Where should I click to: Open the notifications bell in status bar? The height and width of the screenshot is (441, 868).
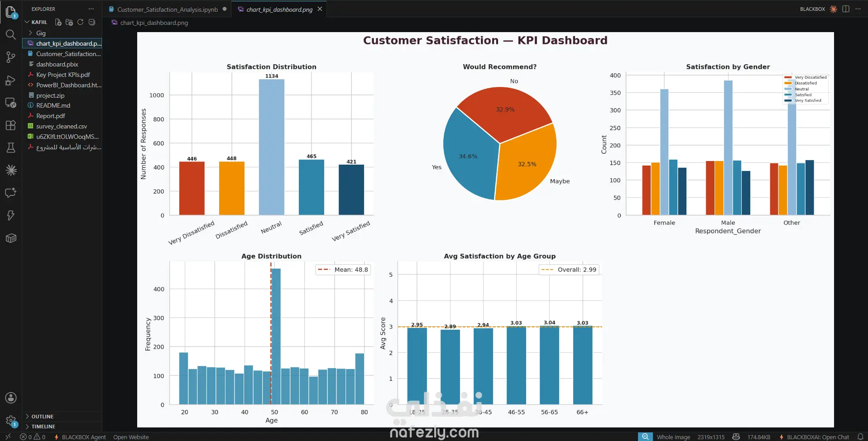tap(860, 437)
